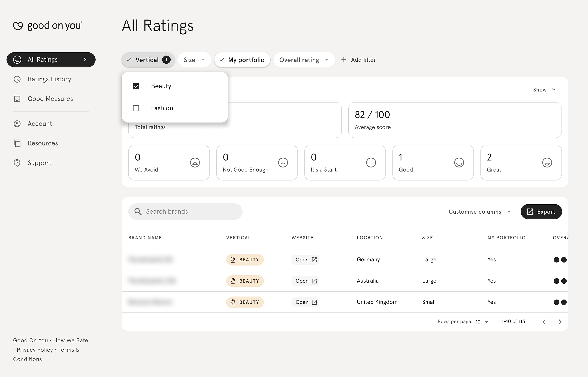Click the search magnifier icon
588x377 pixels.
tap(138, 211)
